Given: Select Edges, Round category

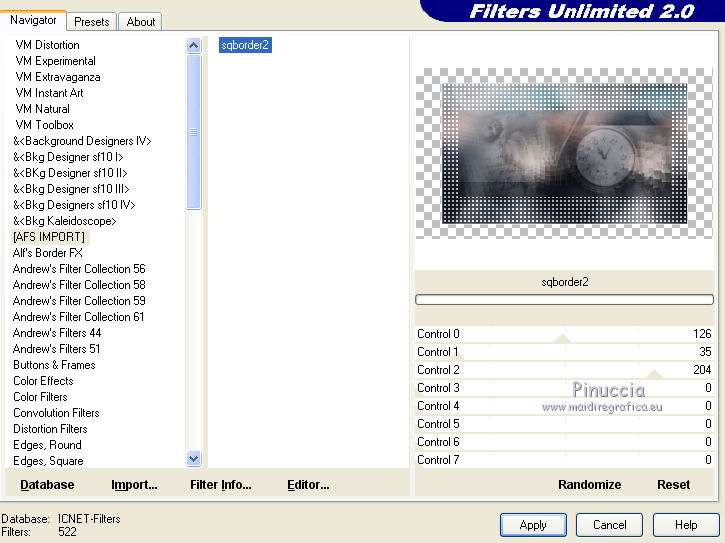Looking at the screenshot, I should 47,444.
